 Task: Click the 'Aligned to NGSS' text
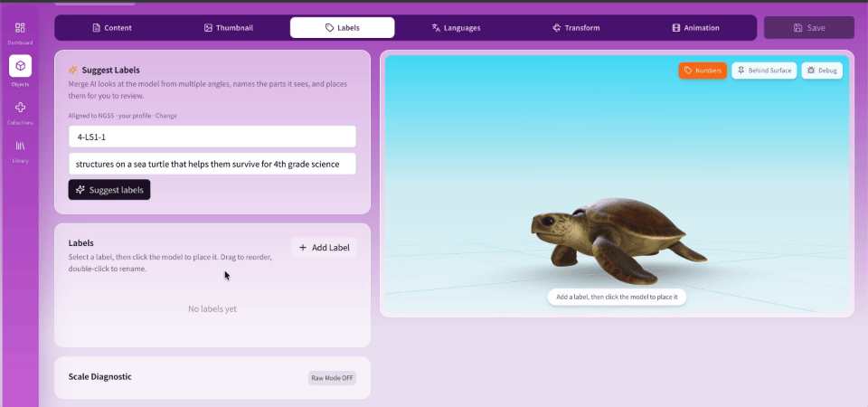pyautogui.click(x=92, y=116)
